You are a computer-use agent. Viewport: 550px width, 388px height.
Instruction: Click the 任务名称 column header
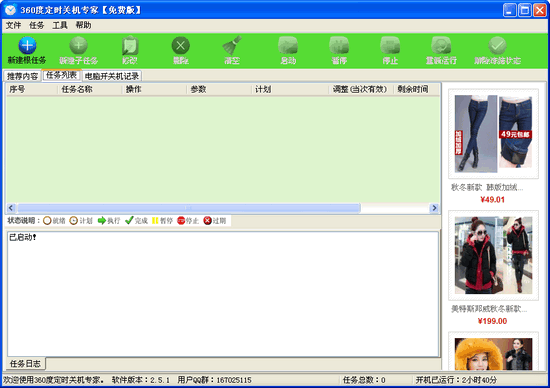[90, 89]
